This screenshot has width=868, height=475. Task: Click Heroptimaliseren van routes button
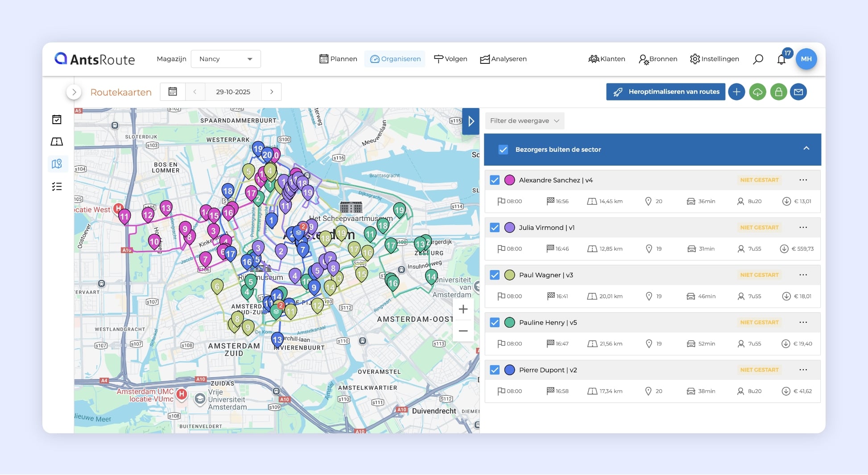pos(665,92)
